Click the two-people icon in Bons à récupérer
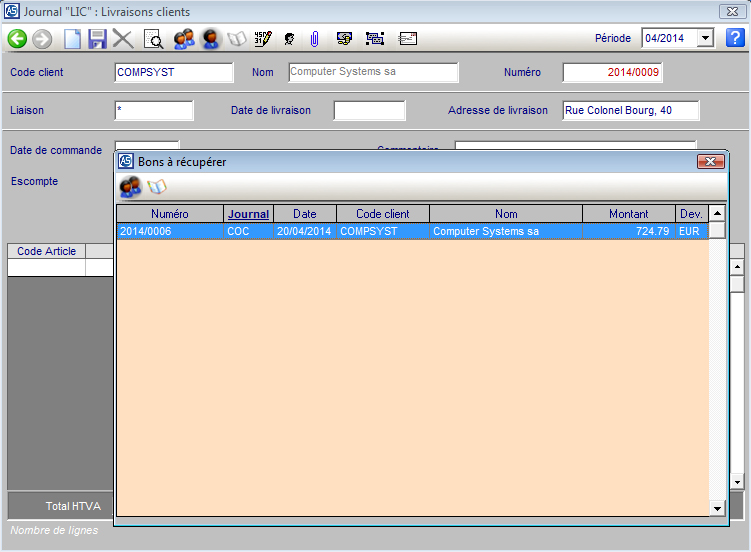Image resolution: width=751 pixels, height=552 pixels. pyautogui.click(x=130, y=187)
